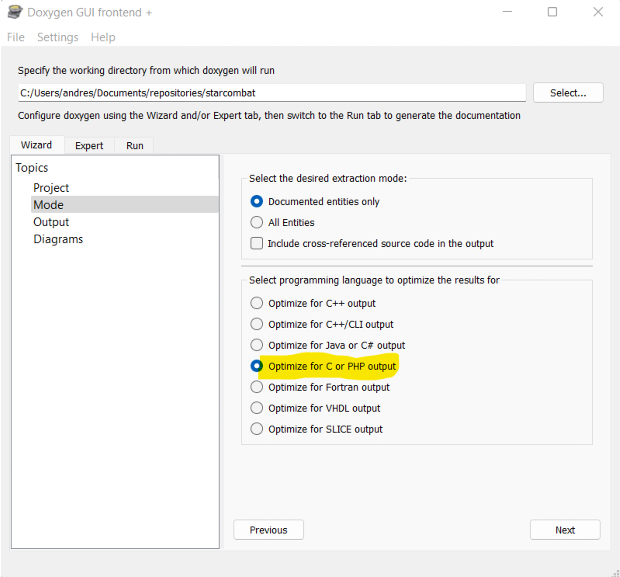620x577 pixels.
Task: Select the Output topic
Action: click(x=51, y=222)
